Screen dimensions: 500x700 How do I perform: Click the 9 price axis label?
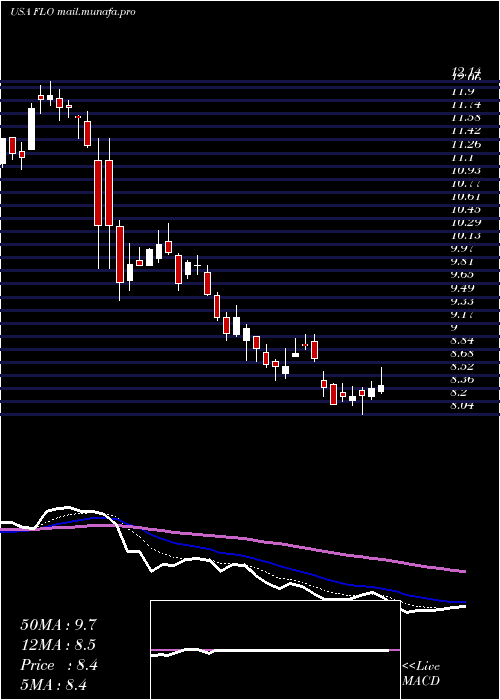coord(455,327)
